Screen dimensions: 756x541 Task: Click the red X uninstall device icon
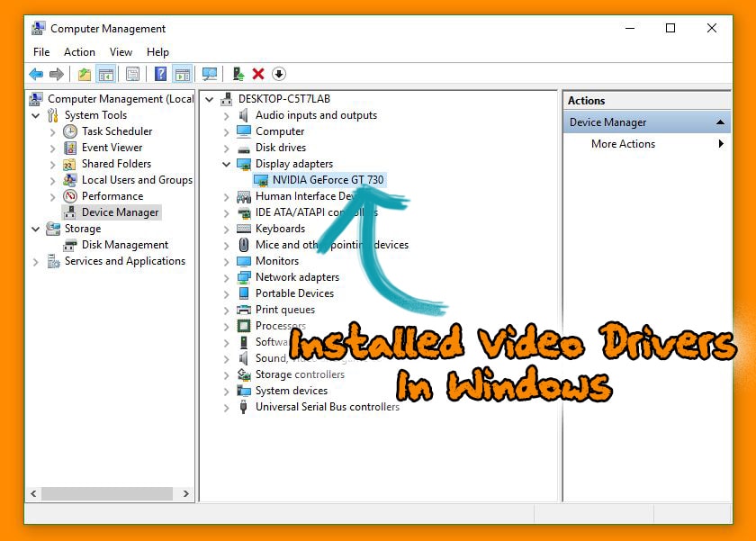click(x=258, y=74)
